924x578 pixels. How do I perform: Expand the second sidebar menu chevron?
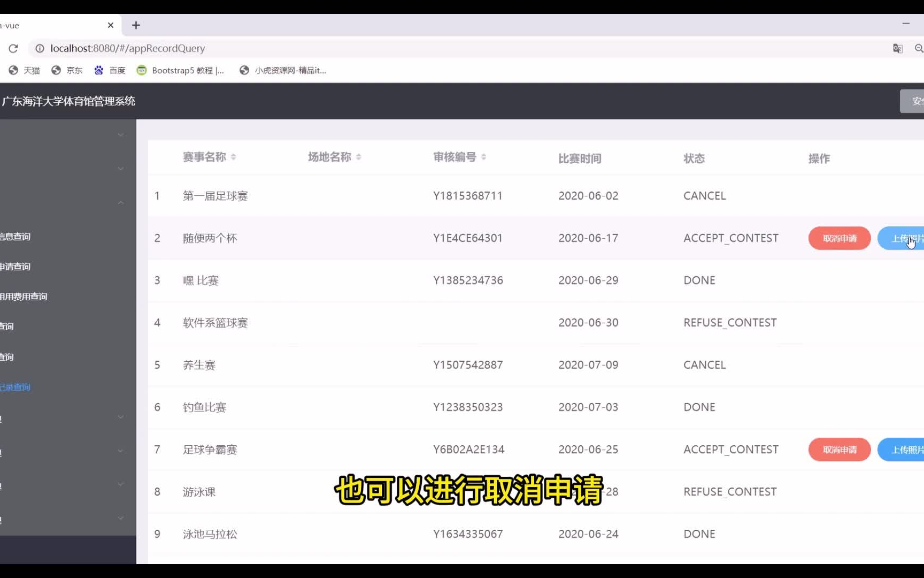tap(121, 169)
